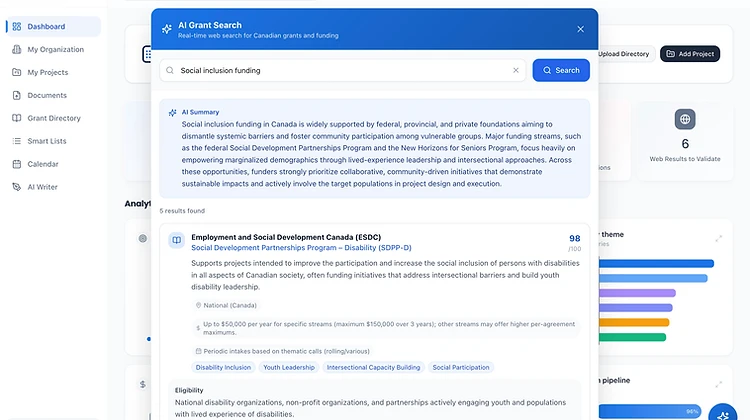The image size is (750, 420).
Task: Click the location pin icon
Action: [x=198, y=305]
